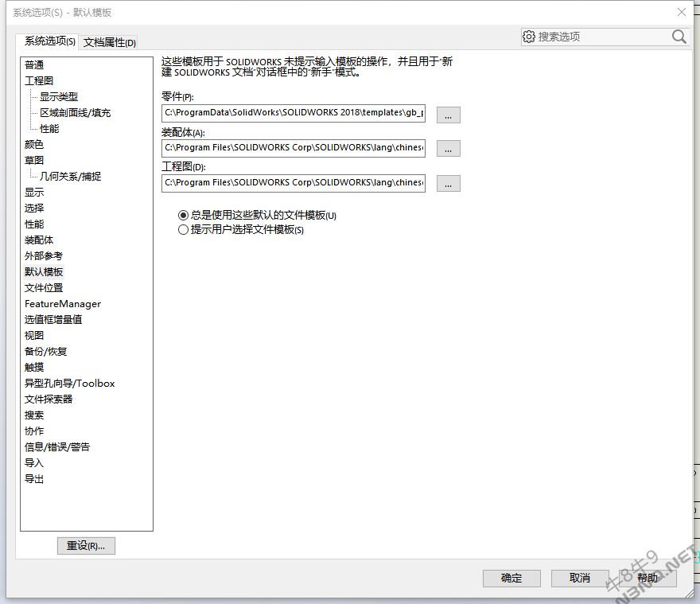Viewport: 700px width, 604px height.
Task: Select 导出 in options tree
Action: point(34,479)
